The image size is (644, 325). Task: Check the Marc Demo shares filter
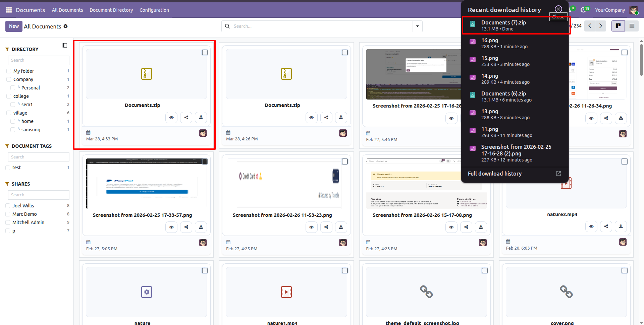tap(8, 214)
